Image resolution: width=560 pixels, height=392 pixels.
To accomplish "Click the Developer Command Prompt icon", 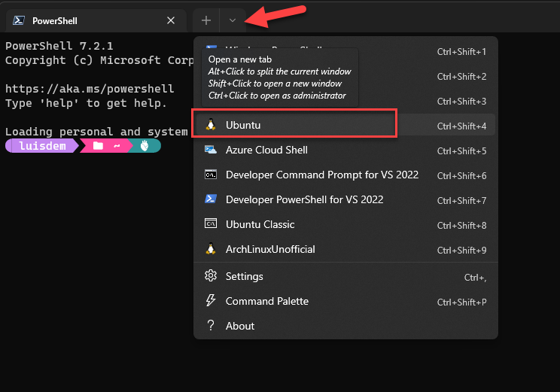I will 211,175.
